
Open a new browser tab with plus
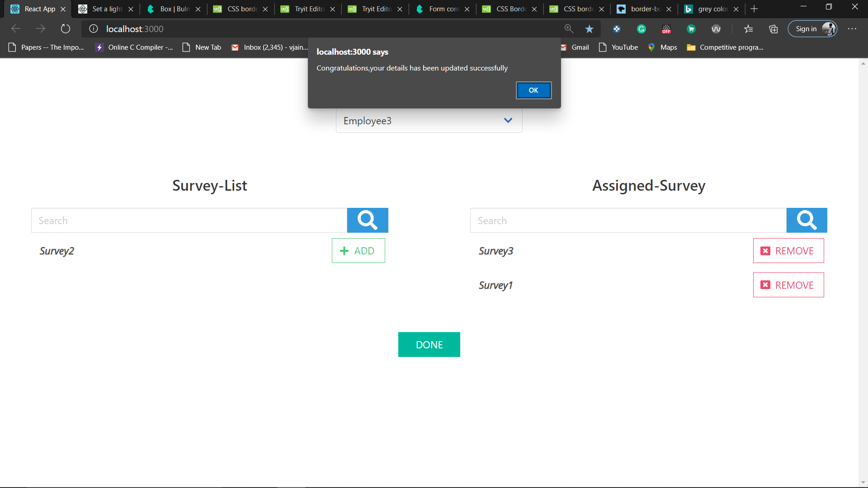754,9
